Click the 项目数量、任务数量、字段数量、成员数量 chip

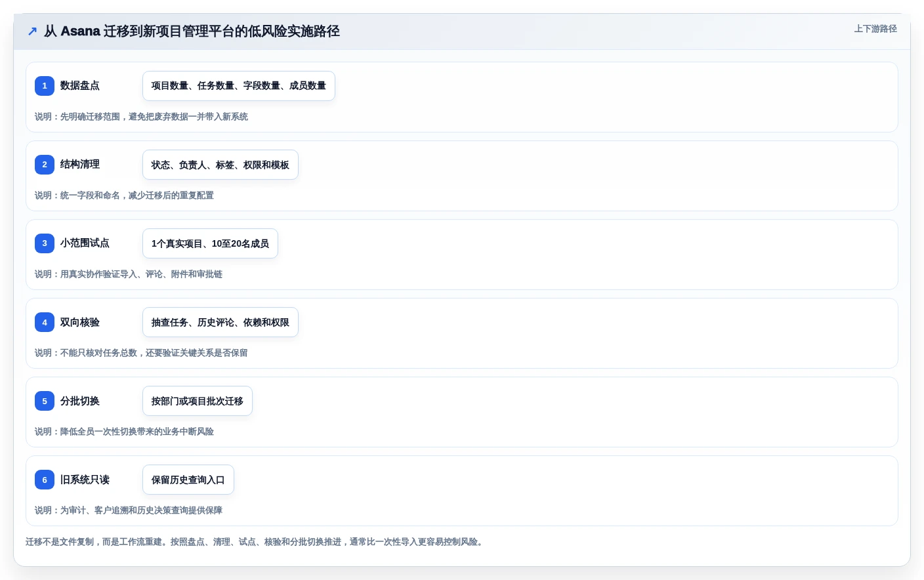coord(239,86)
